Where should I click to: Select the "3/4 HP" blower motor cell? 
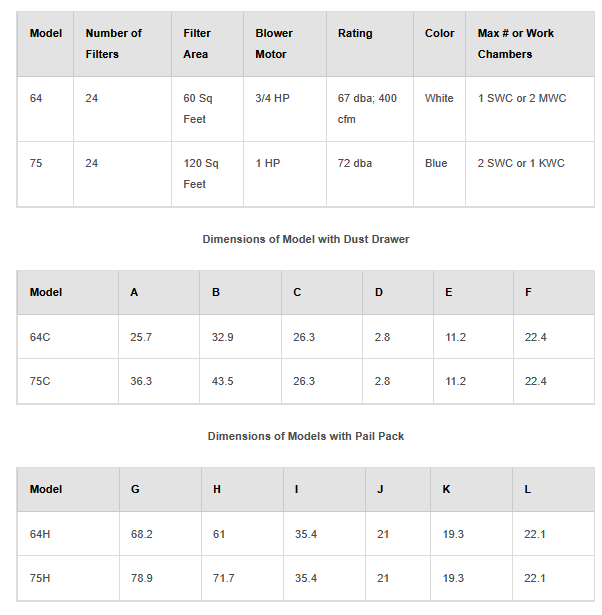(271, 98)
